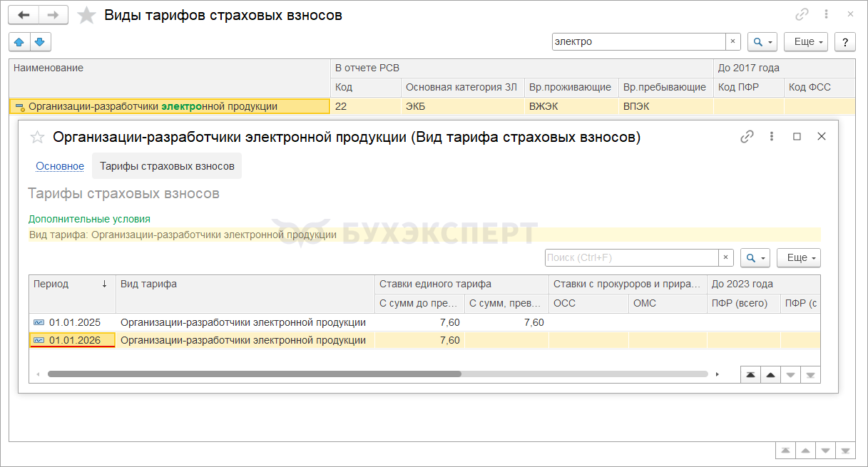The width and height of the screenshot is (868, 467).
Task: Click 'Дополнительные условия' link
Action: (90, 219)
